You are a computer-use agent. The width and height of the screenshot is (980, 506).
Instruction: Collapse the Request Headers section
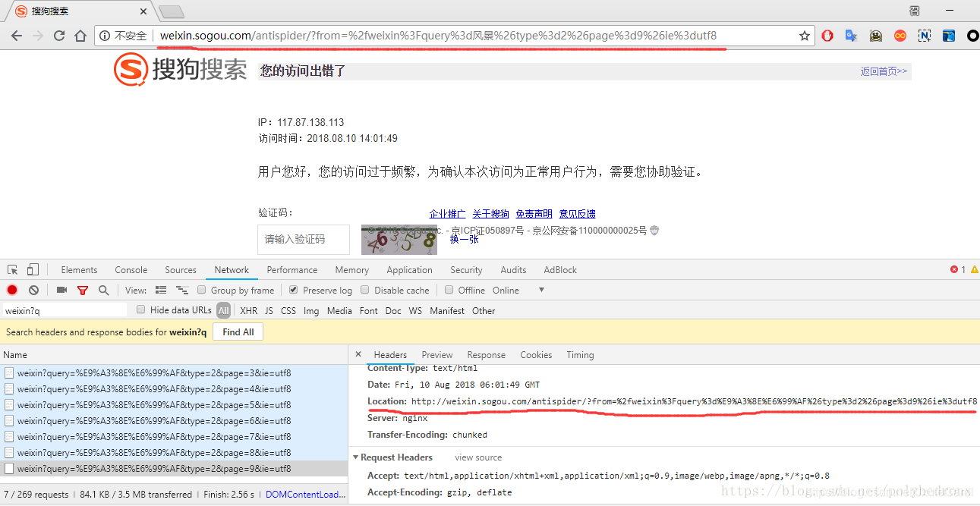click(356, 457)
